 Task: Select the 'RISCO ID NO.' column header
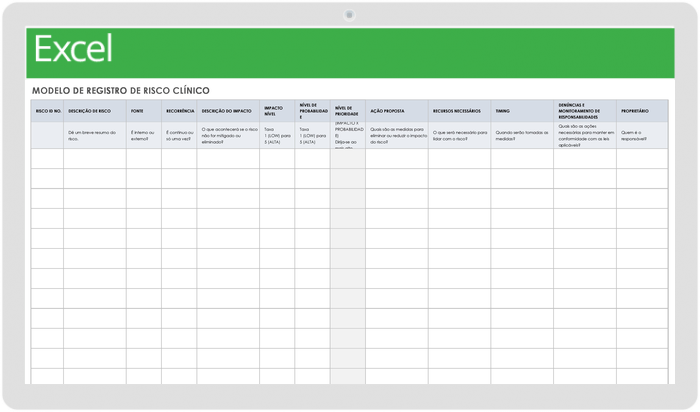[48, 111]
